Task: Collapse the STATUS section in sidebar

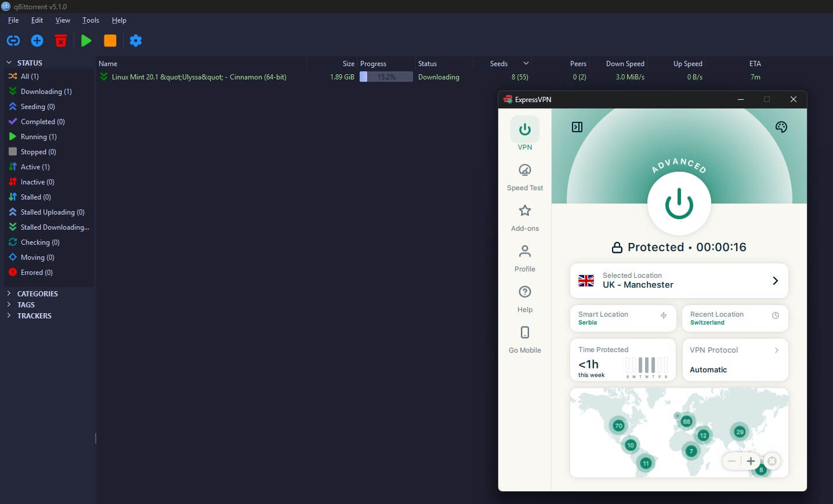Action: click(9, 63)
